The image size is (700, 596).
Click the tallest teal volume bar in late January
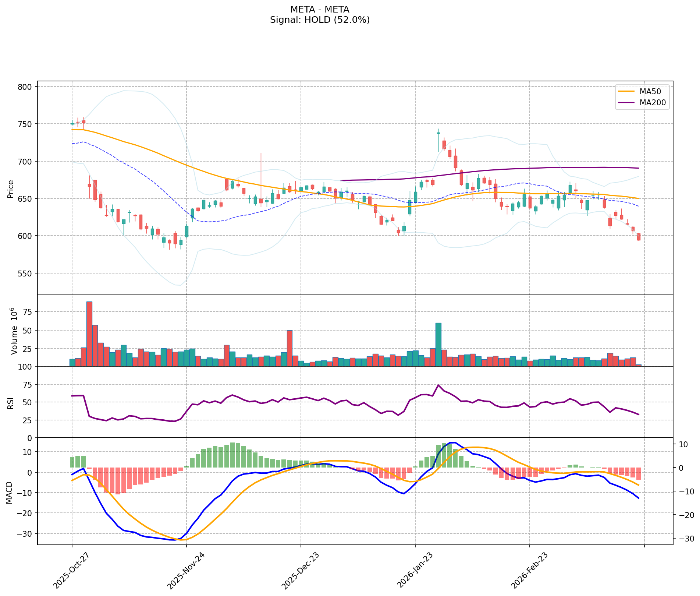pos(438,344)
